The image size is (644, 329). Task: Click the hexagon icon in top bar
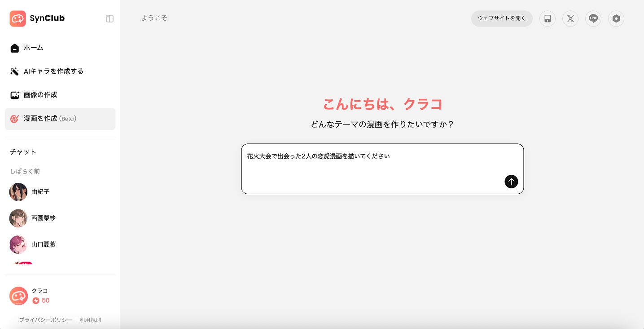click(x=616, y=18)
